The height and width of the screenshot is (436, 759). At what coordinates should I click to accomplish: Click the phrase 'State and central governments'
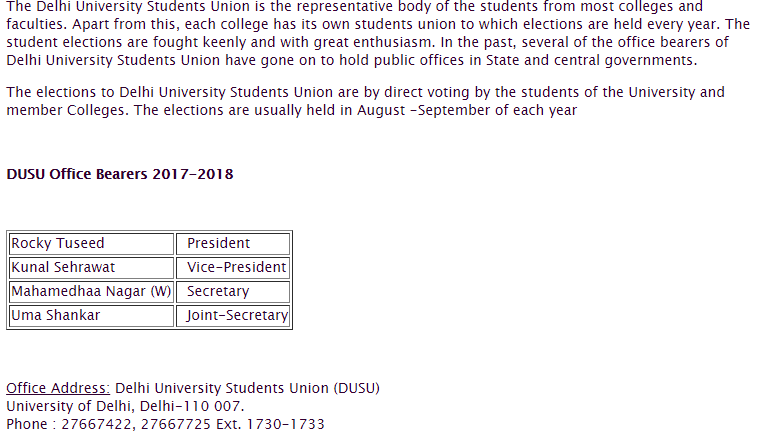(591, 60)
